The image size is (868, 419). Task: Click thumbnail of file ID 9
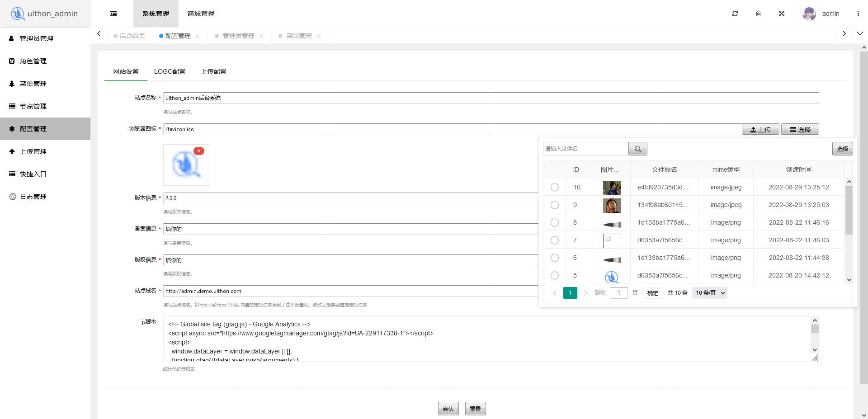(612, 205)
